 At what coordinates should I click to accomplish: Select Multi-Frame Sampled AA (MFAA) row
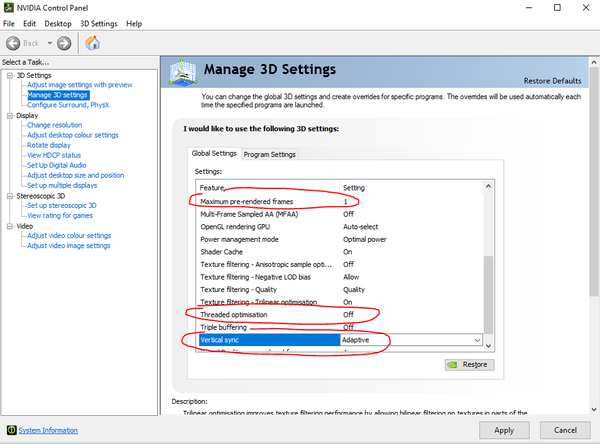coord(339,214)
